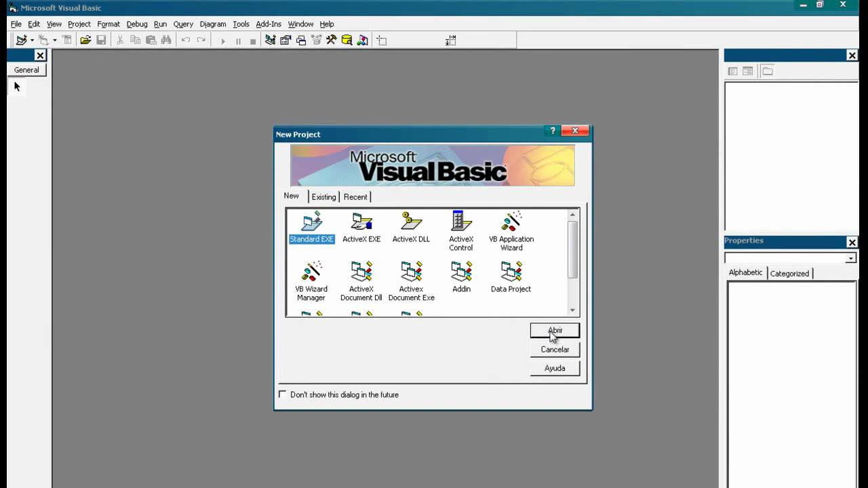Select the VB Wizard Manager project
Screen dimensions: 868x488
tap(311, 281)
